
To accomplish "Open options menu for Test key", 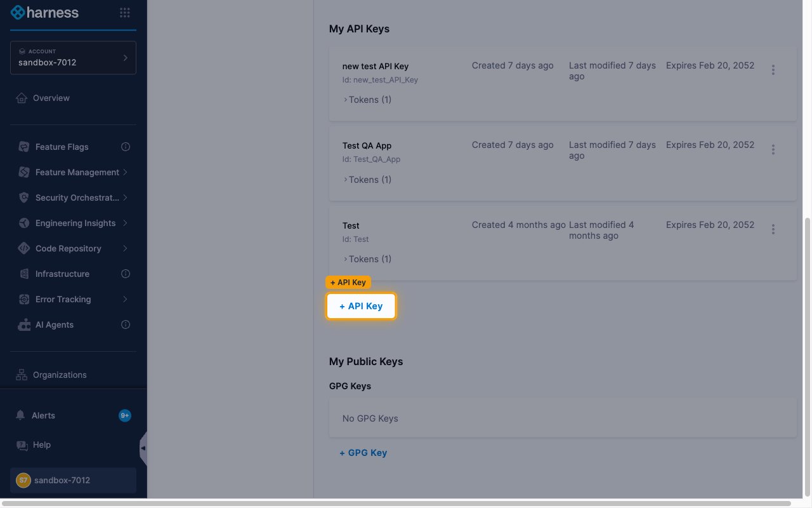I will click(x=773, y=229).
